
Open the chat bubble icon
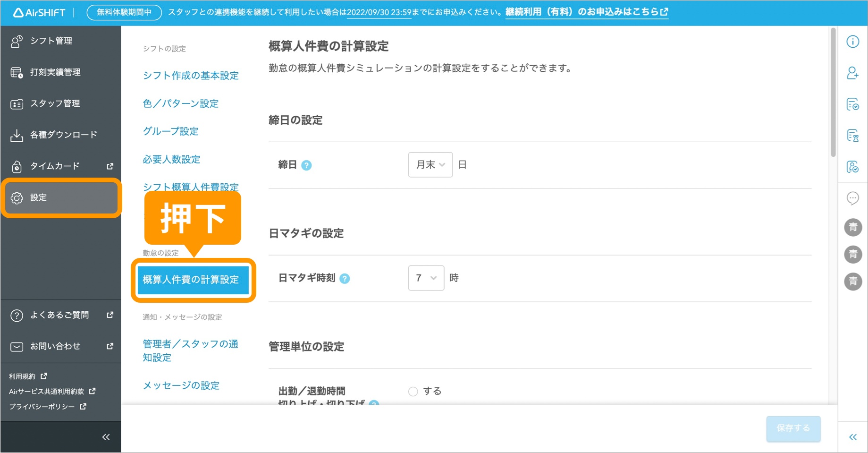[x=852, y=198]
